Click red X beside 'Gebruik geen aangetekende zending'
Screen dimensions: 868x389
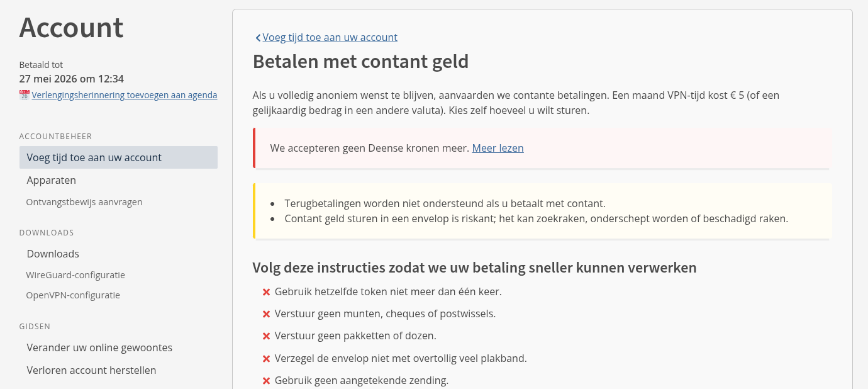point(266,381)
